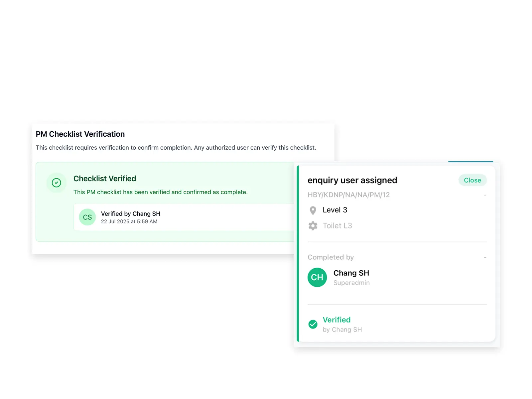Click the green "Verified" status text
Screen dimensions: 532x399
(336, 320)
